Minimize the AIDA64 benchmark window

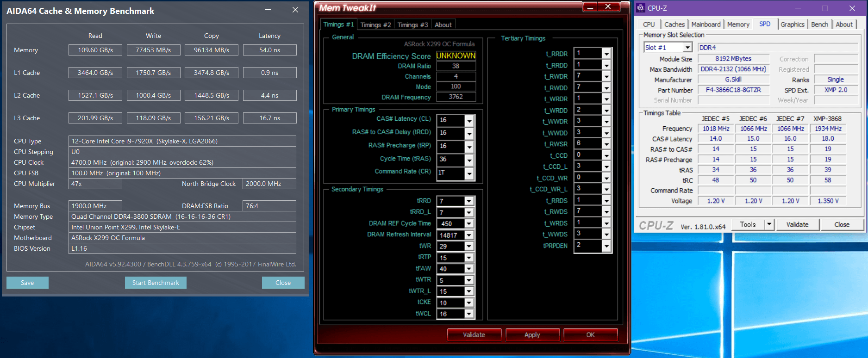pyautogui.click(x=269, y=10)
